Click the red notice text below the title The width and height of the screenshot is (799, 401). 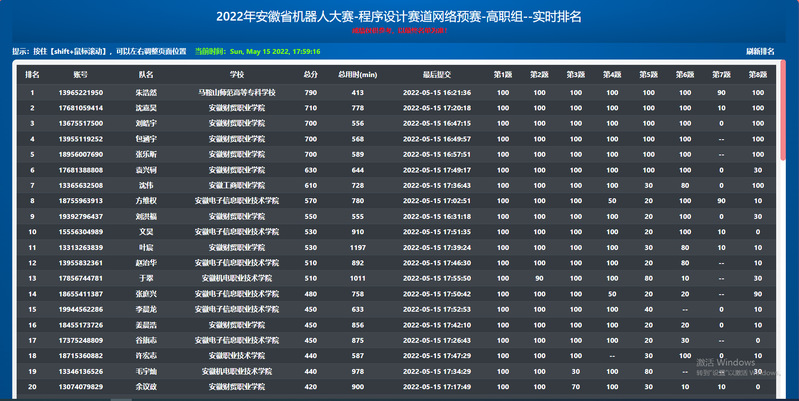tap(399, 31)
